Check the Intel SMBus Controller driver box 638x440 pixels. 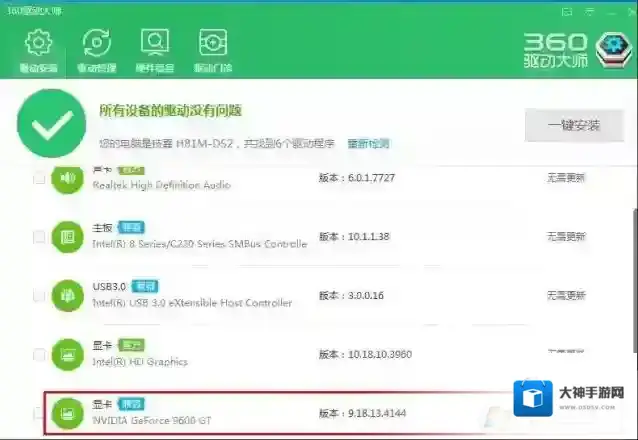39,237
